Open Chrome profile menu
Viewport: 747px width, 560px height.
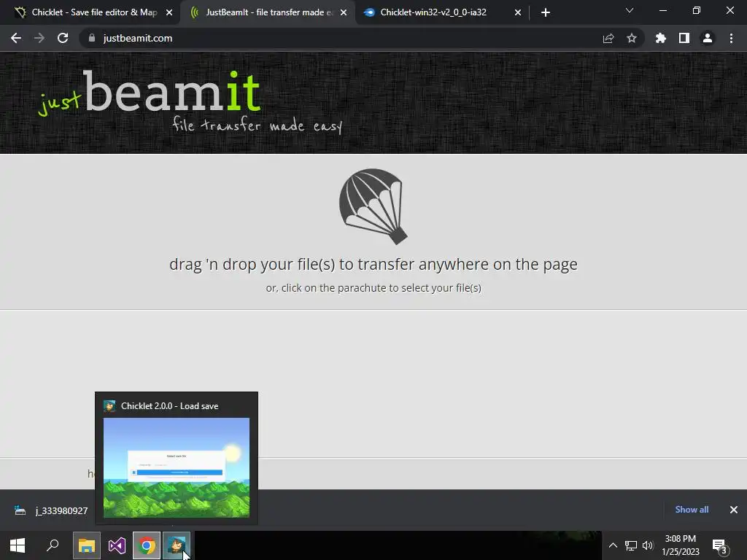coord(707,38)
